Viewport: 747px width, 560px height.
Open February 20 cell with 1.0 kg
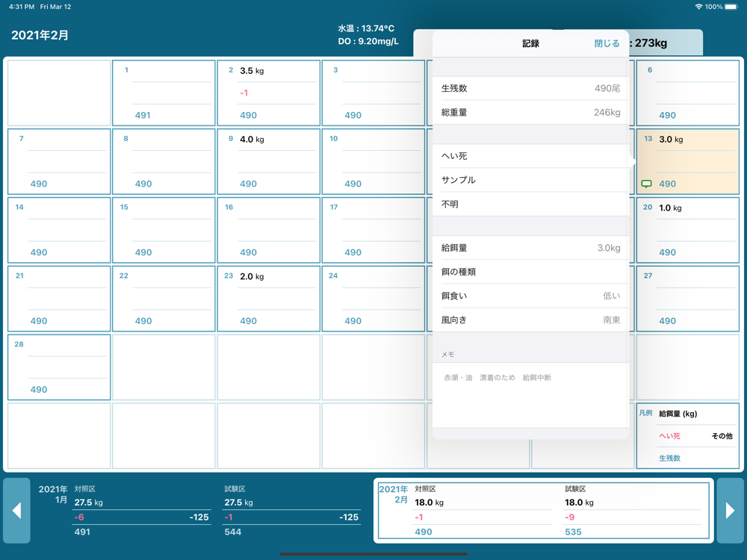point(688,230)
